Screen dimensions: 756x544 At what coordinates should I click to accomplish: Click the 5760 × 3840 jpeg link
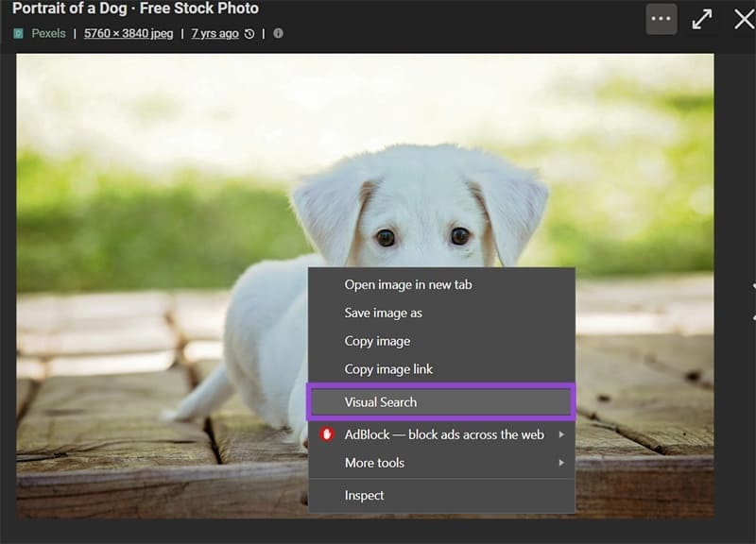(128, 33)
